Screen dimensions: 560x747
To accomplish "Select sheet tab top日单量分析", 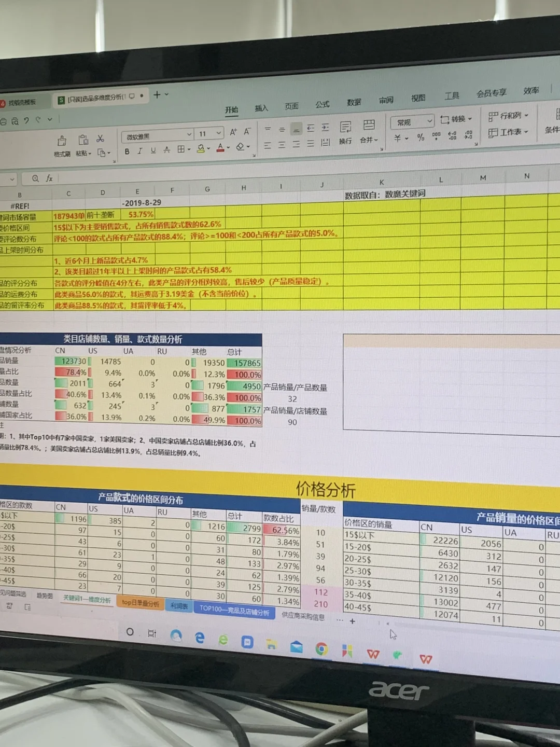I will click(140, 602).
